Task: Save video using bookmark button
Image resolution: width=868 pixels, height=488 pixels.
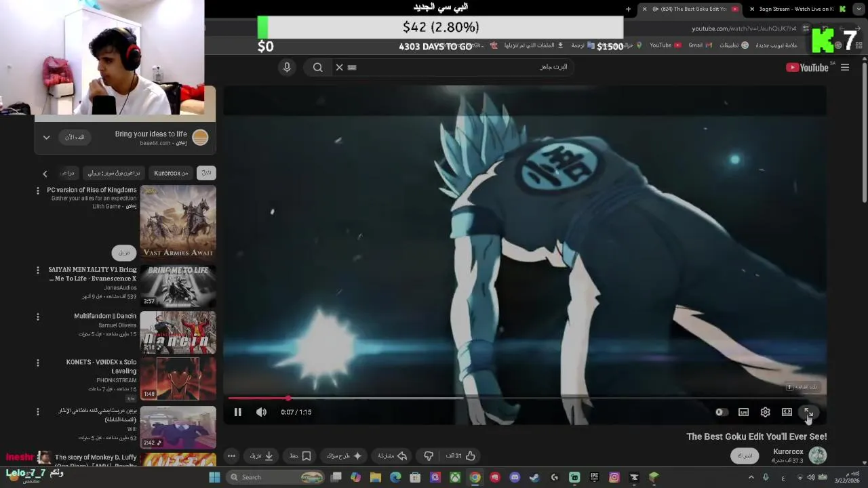Action: (x=300, y=456)
